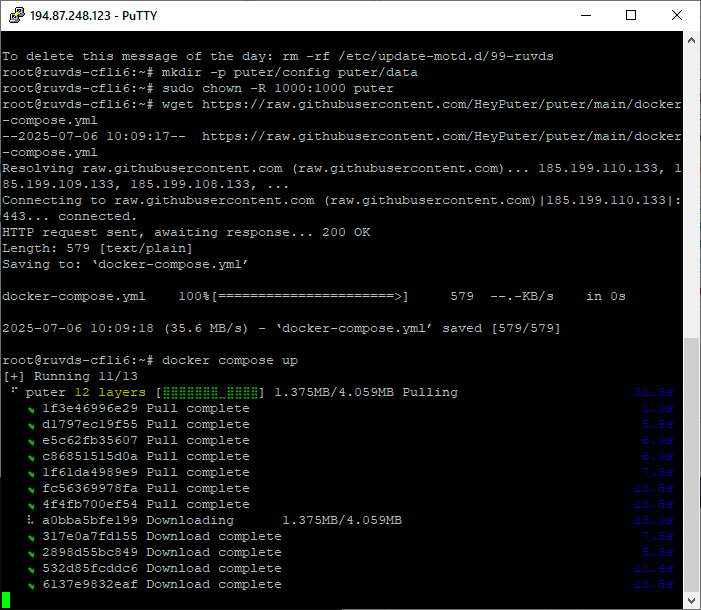This screenshot has width=701, height=610.
Task: Click the '[+] Running 11/13' status line
Action: pyautogui.click(x=70, y=377)
